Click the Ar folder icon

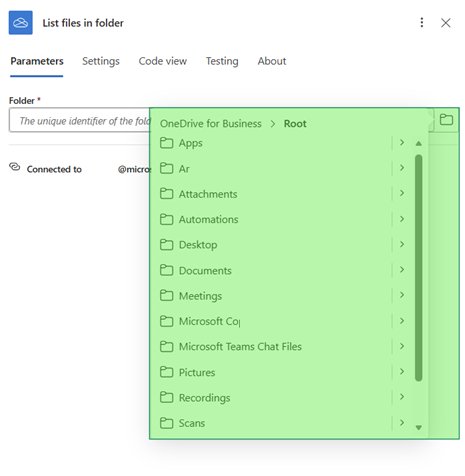click(x=166, y=168)
